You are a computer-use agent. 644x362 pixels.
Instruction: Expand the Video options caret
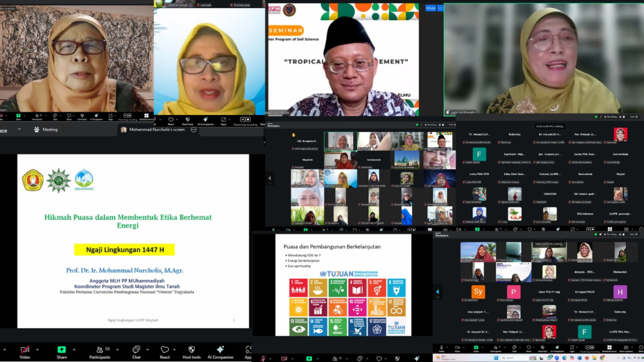tap(37, 349)
